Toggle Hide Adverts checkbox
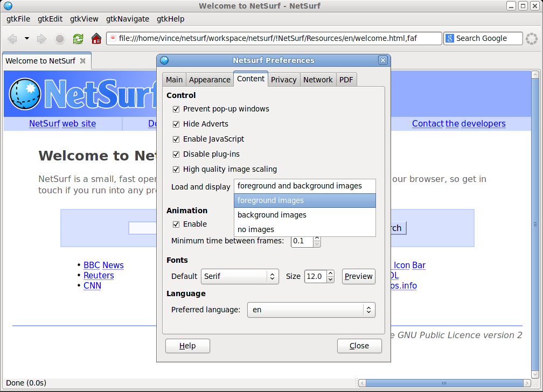Image resolution: width=543 pixels, height=392 pixels. coord(176,124)
